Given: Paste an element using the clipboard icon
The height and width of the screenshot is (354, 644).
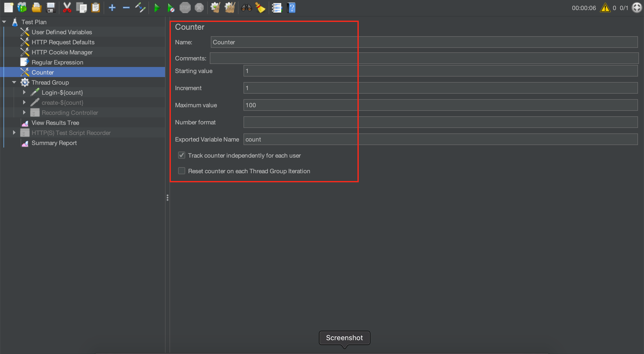Looking at the screenshot, I should click(x=95, y=8).
